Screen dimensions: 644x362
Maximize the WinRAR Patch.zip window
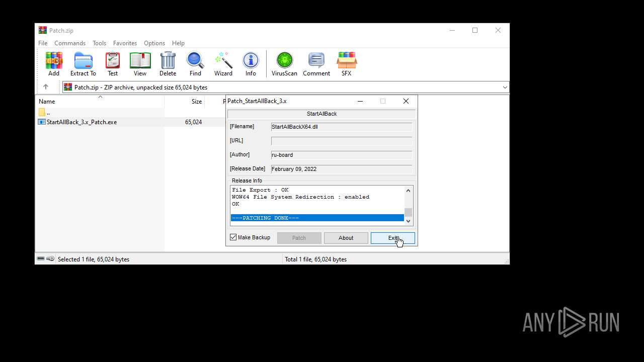pos(475,30)
